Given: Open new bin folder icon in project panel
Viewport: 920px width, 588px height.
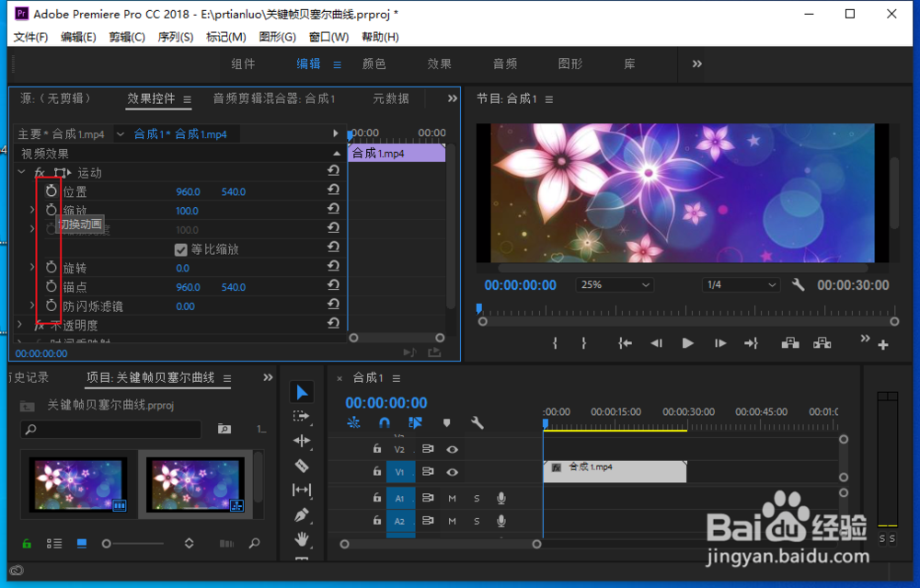Looking at the screenshot, I should pos(224,429).
